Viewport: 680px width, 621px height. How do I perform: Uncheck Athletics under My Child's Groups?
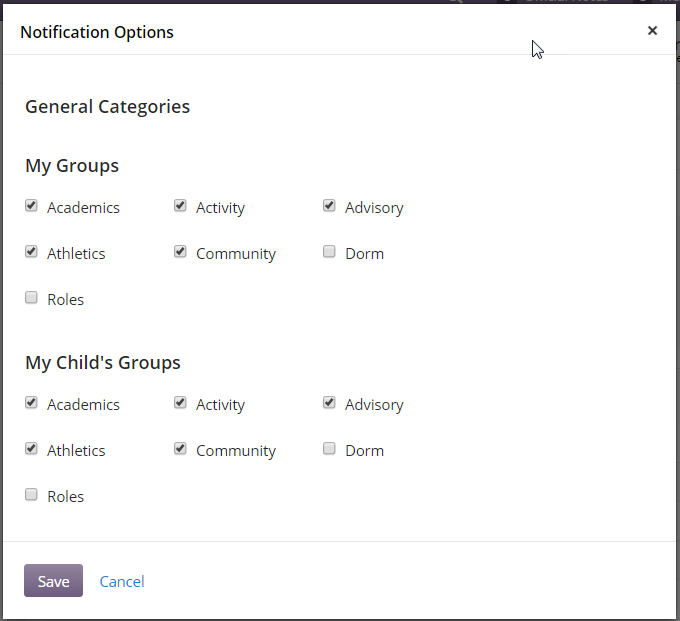pyautogui.click(x=31, y=449)
